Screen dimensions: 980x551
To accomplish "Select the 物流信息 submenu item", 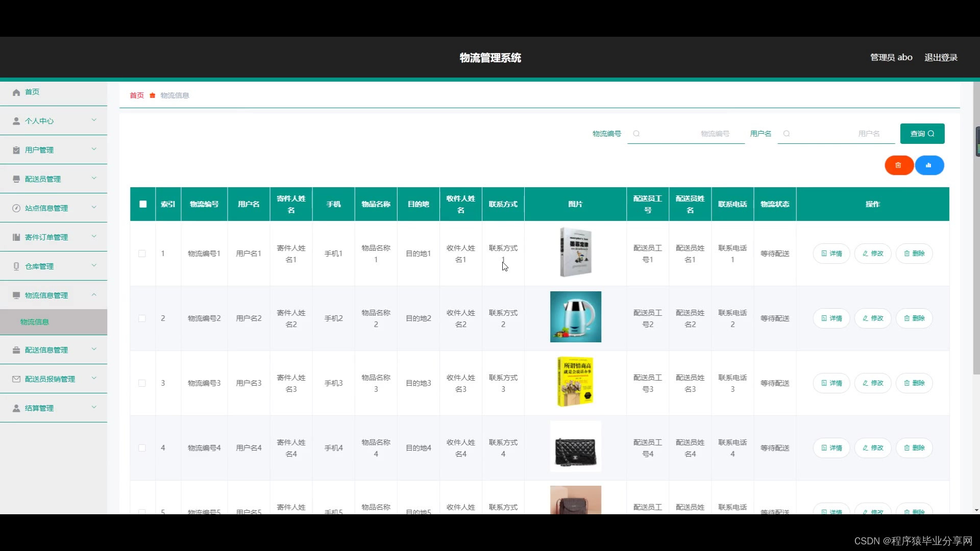I will tap(35, 322).
